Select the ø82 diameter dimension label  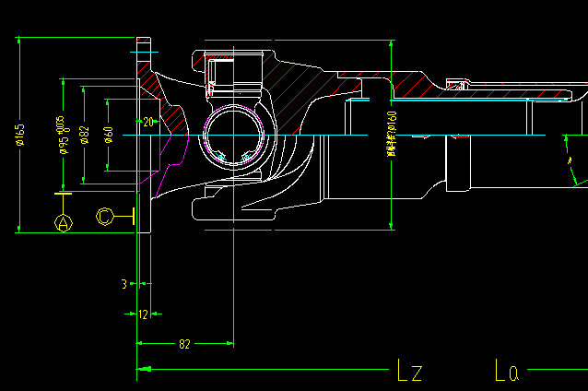84,136
